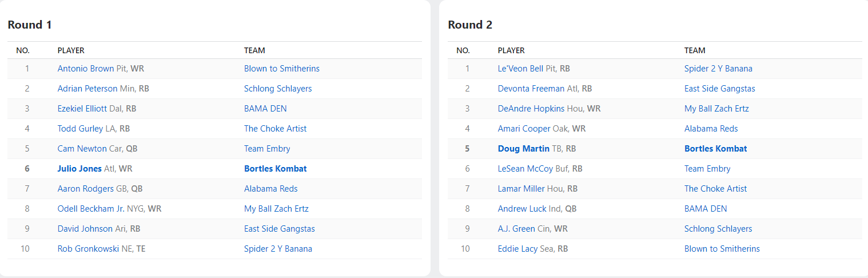
Task: Open Alabama Reds team in Round 2
Action: click(x=711, y=129)
